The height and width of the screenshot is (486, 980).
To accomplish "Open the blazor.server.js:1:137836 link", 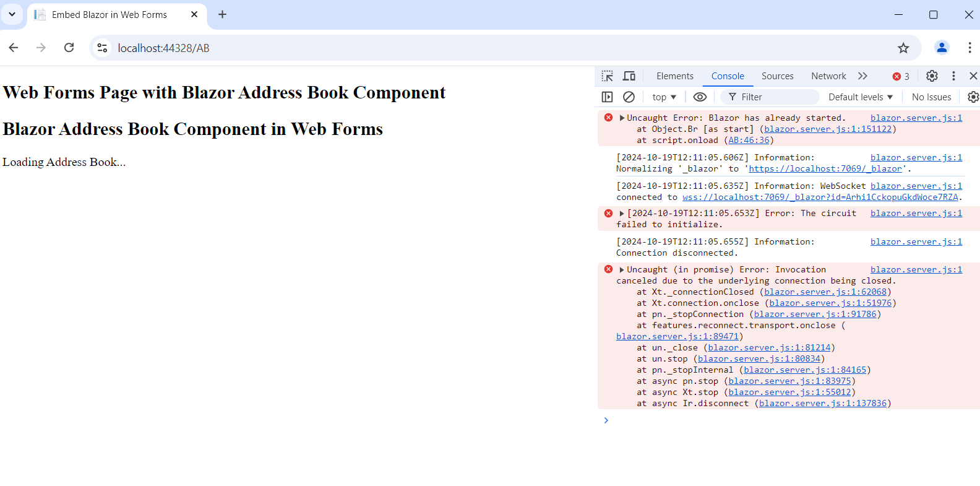I will (823, 404).
